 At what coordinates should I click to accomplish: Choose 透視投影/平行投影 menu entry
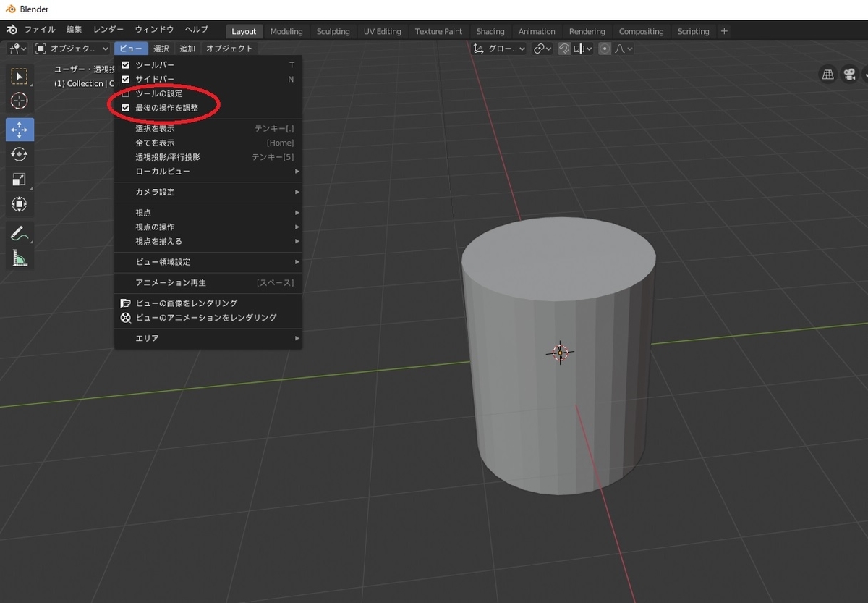click(208, 157)
